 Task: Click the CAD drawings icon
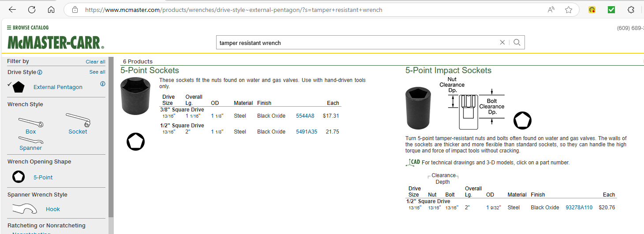click(x=413, y=162)
